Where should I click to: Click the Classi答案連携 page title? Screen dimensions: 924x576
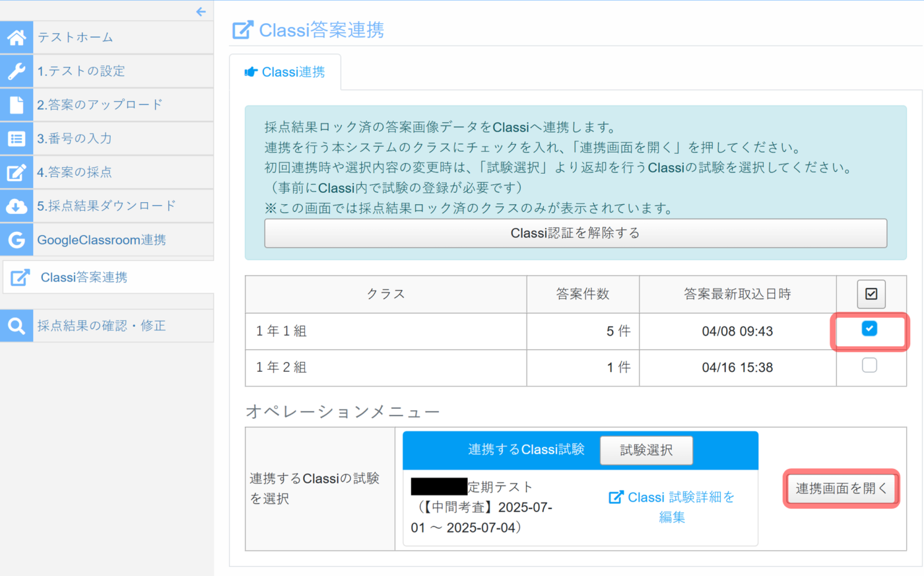(x=321, y=30)
